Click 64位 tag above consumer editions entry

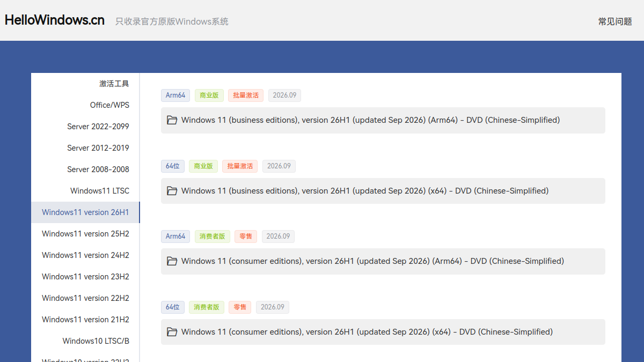(x=173, y=307)
